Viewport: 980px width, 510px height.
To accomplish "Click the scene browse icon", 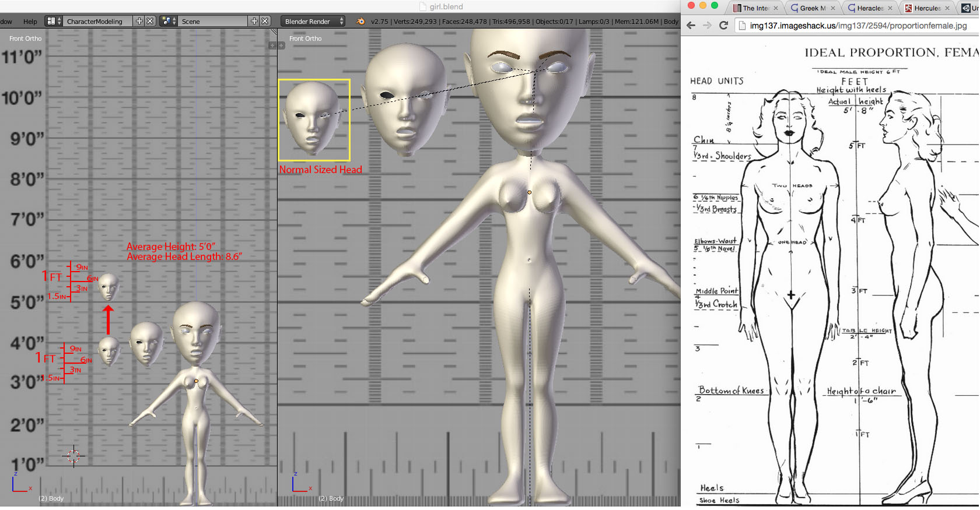I will [x=169, y=21].
